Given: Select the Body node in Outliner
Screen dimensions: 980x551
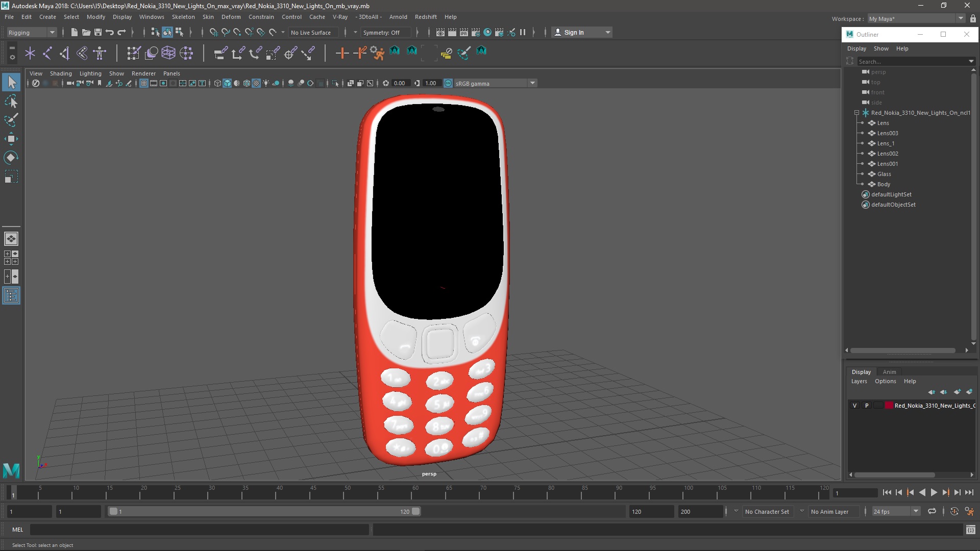Looking at the screenshot, I should [x=884, y=184].
